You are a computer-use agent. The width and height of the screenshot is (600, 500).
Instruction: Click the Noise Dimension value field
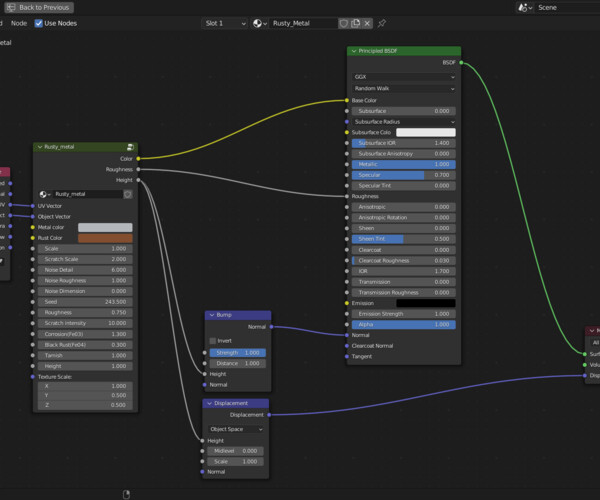click(x=85, y=291)
